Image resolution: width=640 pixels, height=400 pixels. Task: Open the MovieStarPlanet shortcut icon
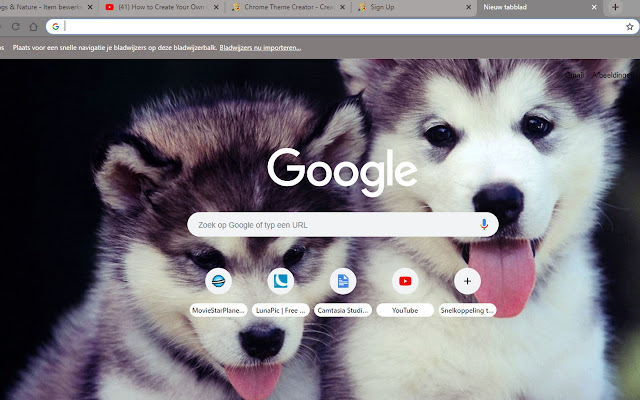coord(218,281)
